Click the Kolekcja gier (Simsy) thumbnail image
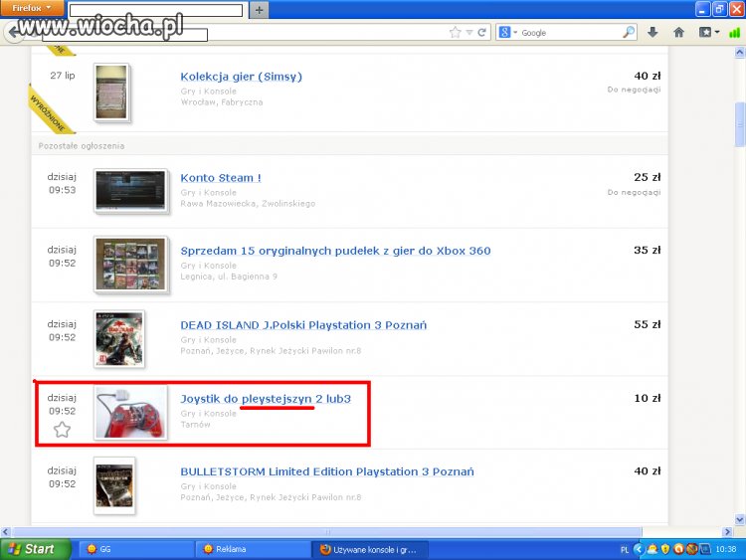Viewport: 746px width, 560px height. [111, 93]
